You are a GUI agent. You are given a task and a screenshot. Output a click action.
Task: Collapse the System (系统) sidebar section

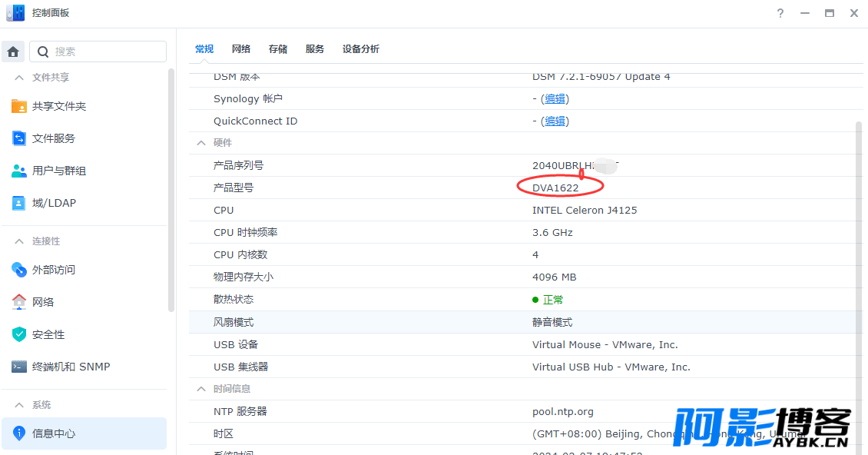click(19, 404)
